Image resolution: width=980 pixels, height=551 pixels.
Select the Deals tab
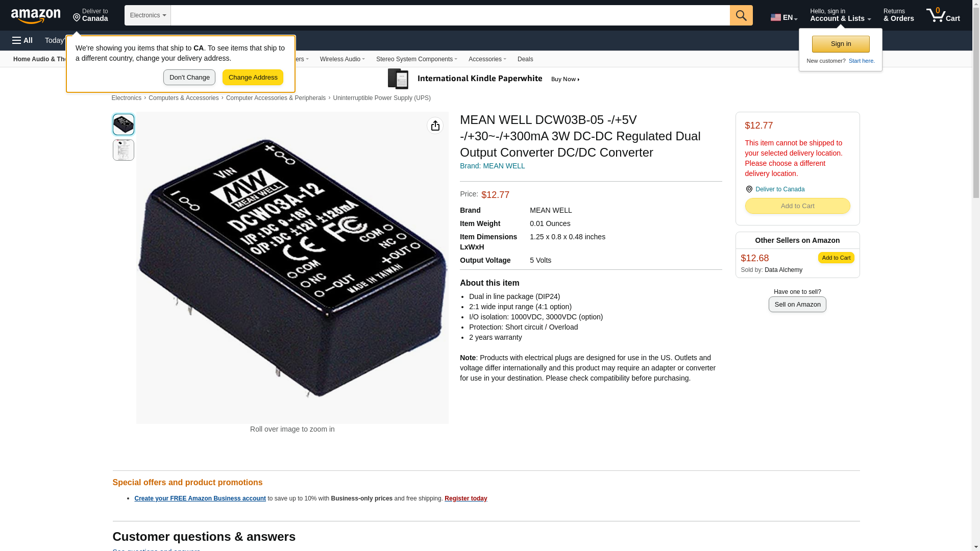pos(525,59)
